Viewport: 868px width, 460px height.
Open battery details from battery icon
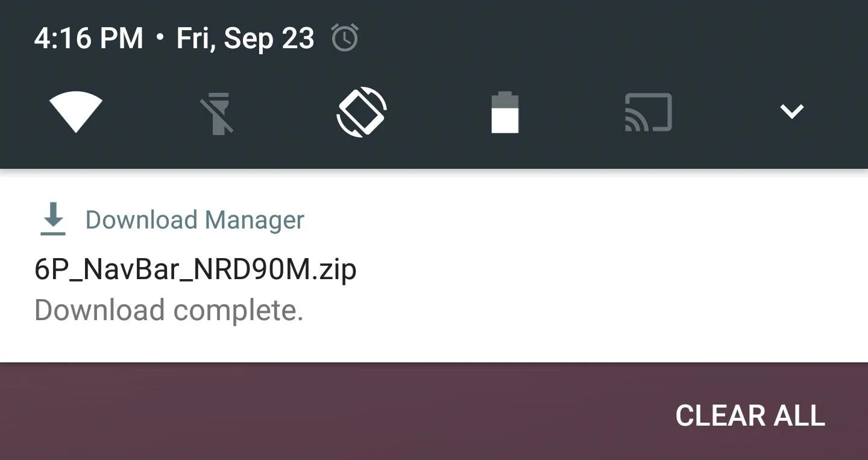(x=505, y=112)
